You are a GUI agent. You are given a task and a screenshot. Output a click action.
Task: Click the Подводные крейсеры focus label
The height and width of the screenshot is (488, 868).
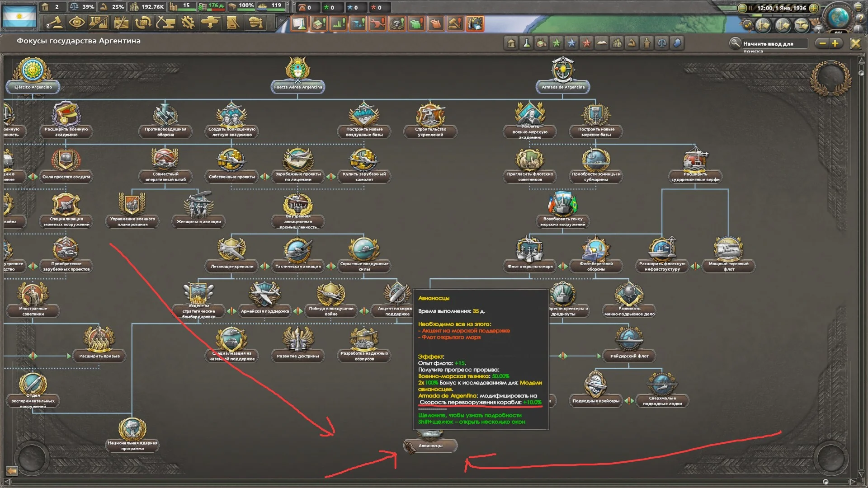tap(596, 401)
